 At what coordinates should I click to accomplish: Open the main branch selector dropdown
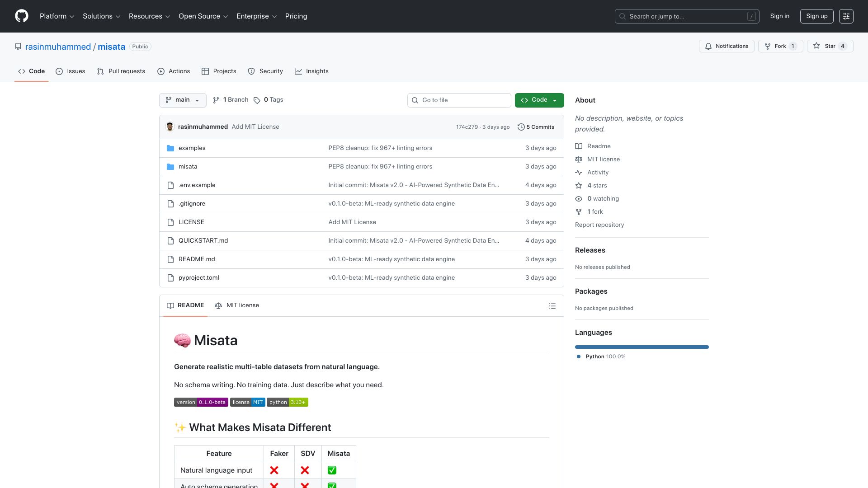183,100
